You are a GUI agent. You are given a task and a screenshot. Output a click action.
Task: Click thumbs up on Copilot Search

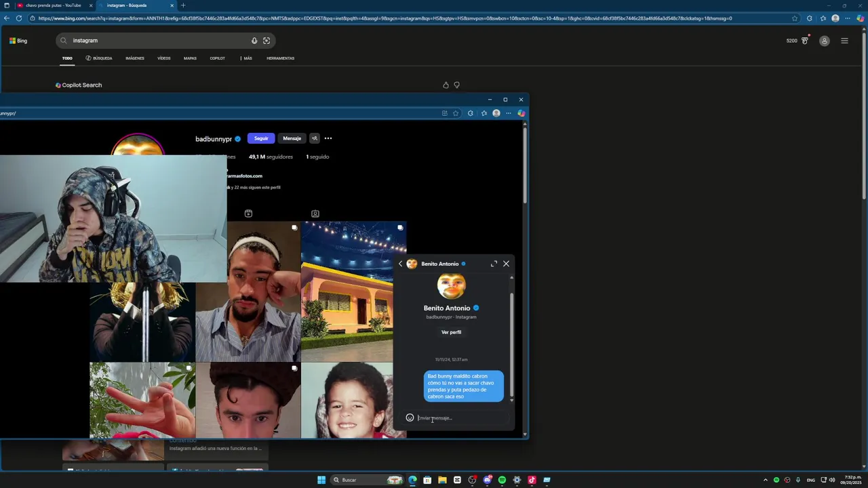[446, 85]
